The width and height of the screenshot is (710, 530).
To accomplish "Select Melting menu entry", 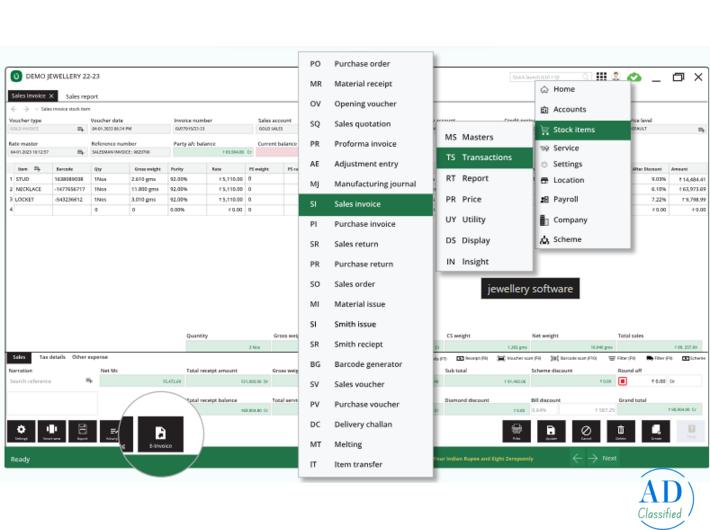I will click(366, 444).
